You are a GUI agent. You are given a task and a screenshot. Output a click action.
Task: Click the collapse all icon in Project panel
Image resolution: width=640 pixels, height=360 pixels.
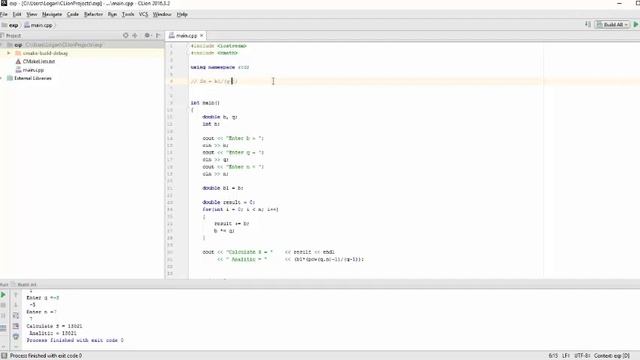point(135,36)
